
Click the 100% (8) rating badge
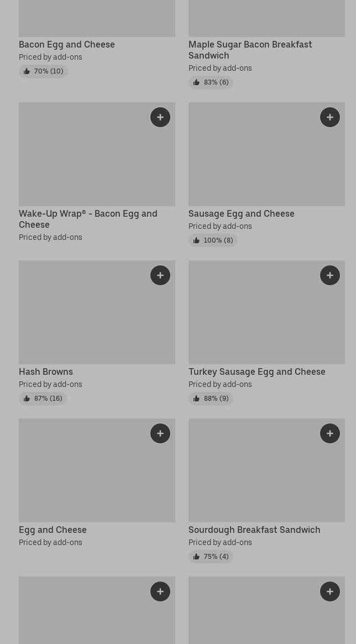(x=213, y=240)
